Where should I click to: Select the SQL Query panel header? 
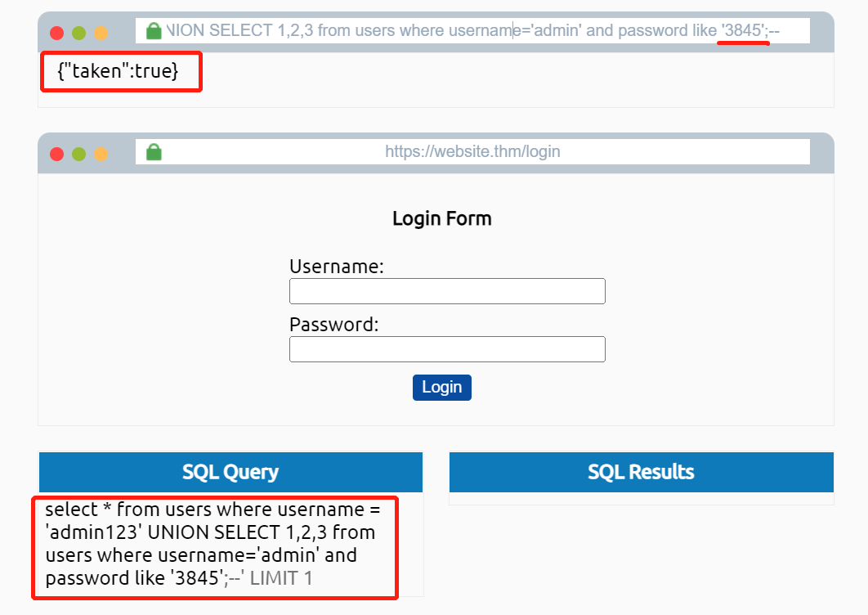[230, 472]
